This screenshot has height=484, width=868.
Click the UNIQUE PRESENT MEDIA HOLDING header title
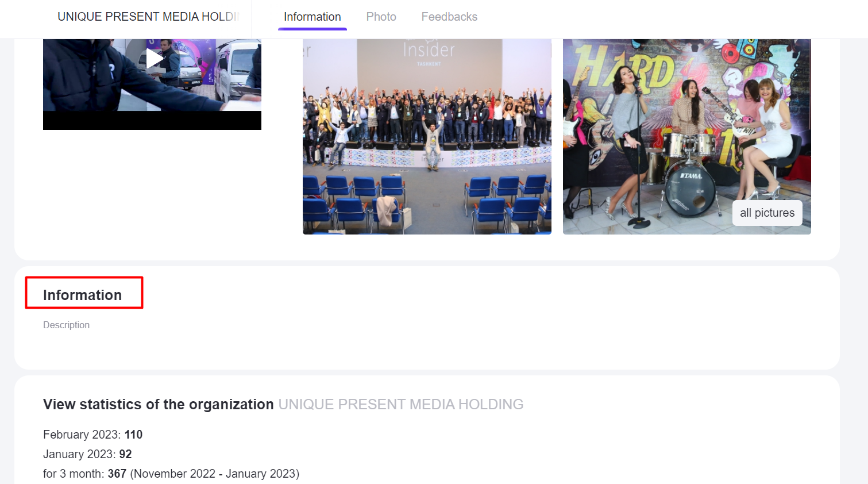point(148,17)
